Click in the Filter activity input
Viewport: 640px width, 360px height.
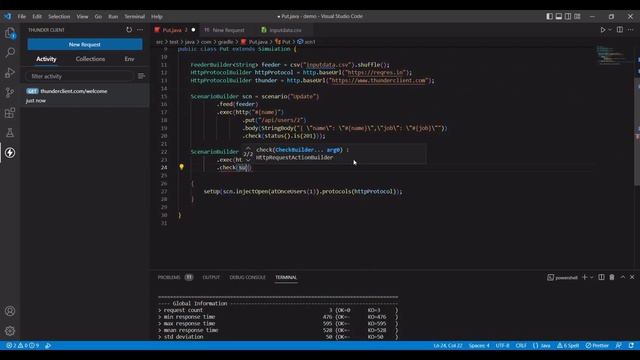click(80, 76)
